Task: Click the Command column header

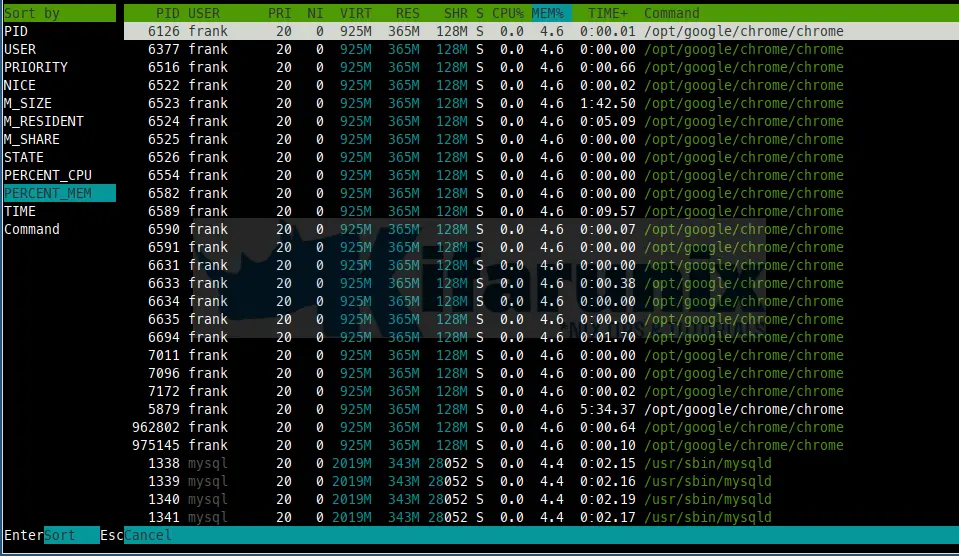Action: 672,13
